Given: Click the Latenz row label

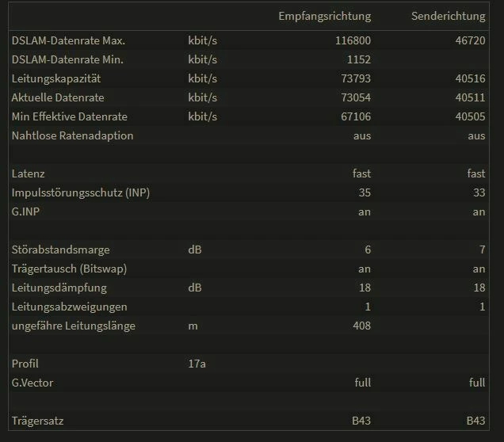Looking at the screenshot, I should [29, 173].
